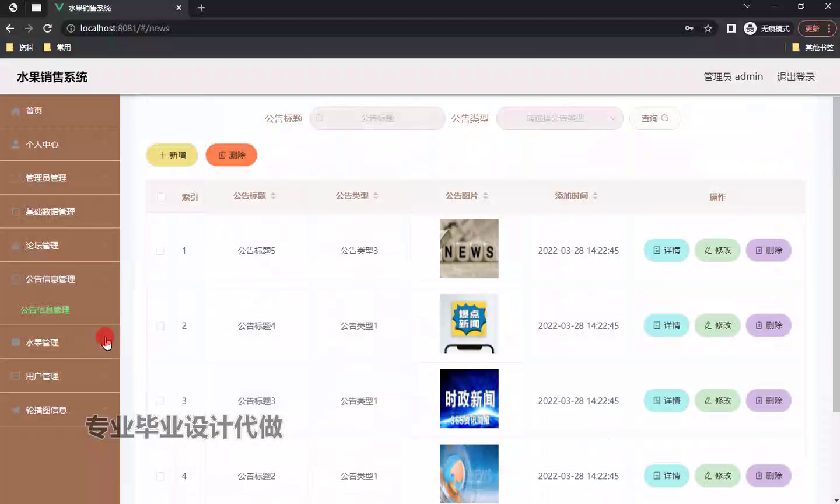Click the 公告标题 search input
Image resolution: width=840 pixels, height=504 pixels.
coord(377,118)
